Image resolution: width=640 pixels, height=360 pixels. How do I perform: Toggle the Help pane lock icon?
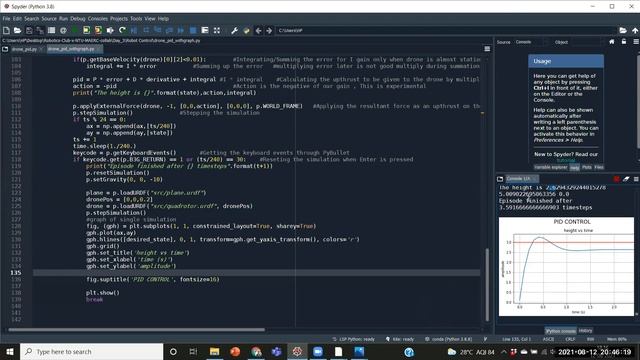coord(624,42)
